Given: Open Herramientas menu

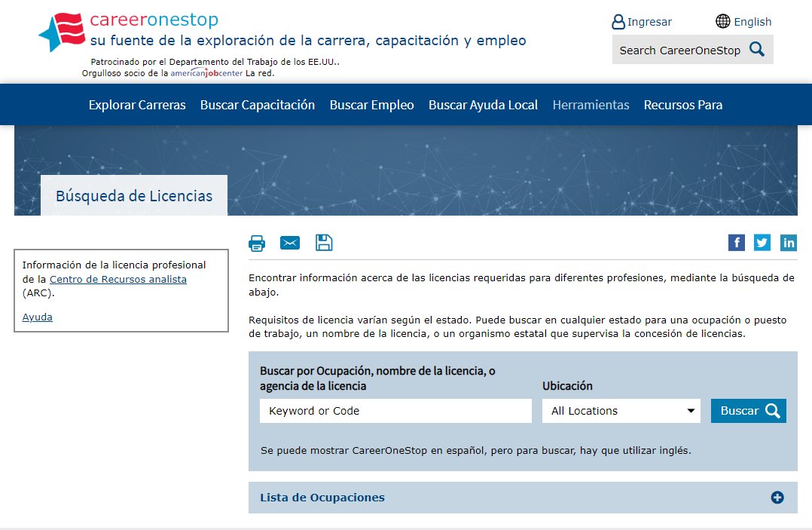Looking at the screenshot, I should pos(591,105).
